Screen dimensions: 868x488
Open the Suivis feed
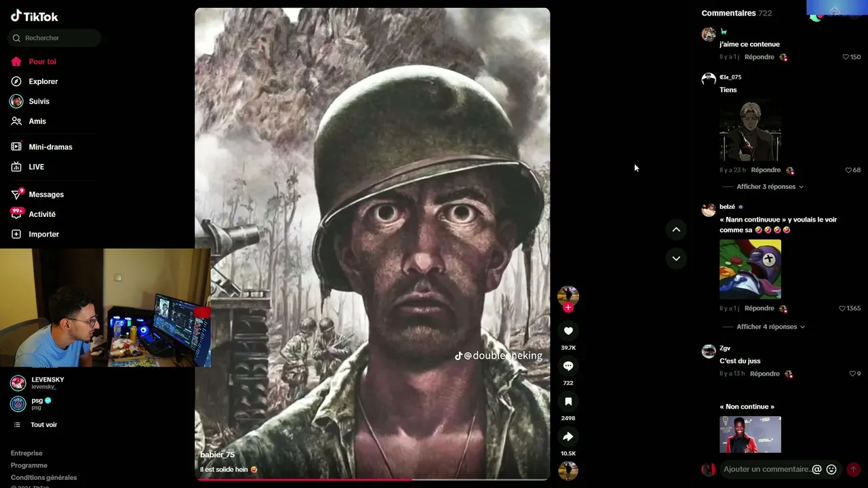click(39, 102)
